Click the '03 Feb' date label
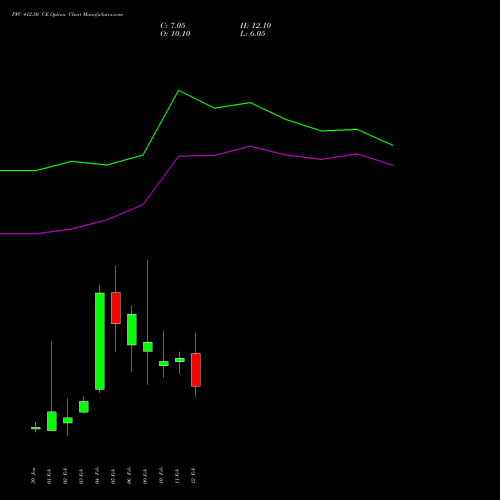 81,476
